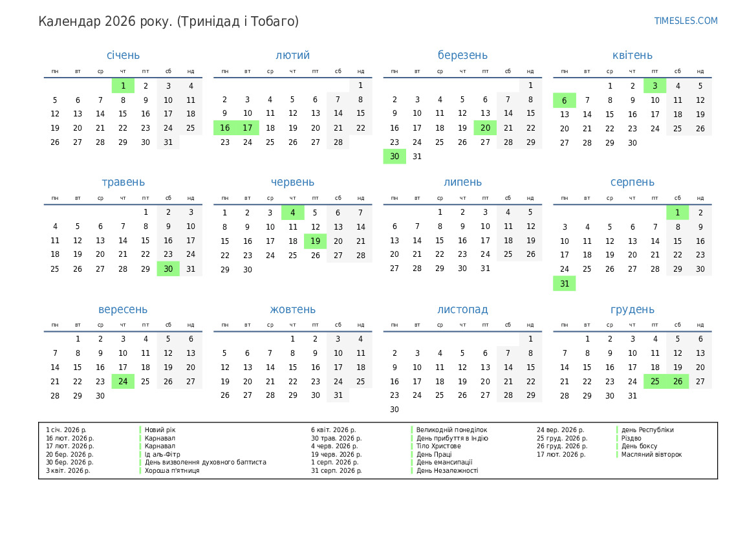Select the "Масляний вівторок" legend entry
The height and width of the screenshot is (535, 756).
click(x=651, y=455)
